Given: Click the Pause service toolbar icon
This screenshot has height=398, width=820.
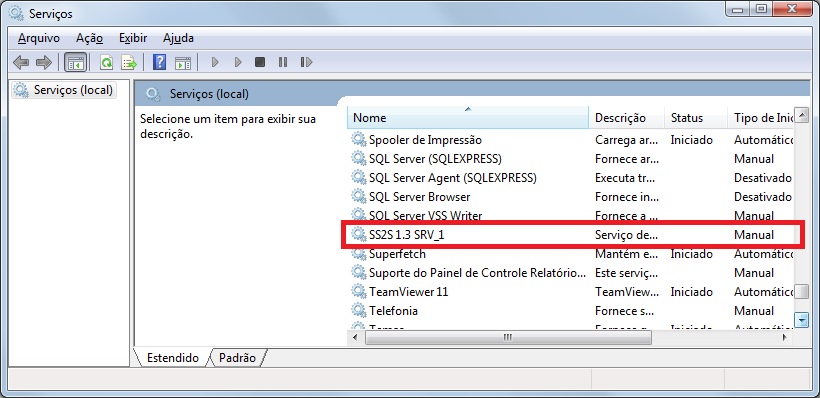Looking at the screenshot, I should pyautogui.click(x=283, y=63).
